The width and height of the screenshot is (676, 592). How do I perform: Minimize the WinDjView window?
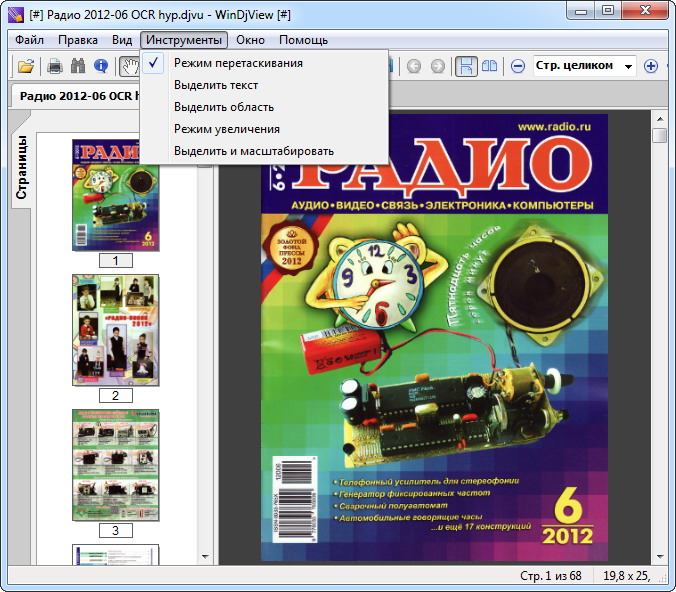pos(581,11)
